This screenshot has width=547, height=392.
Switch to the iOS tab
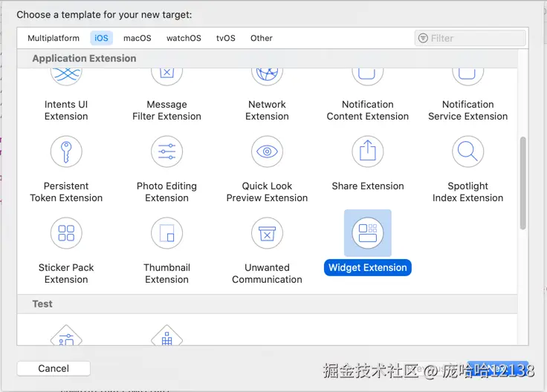[x=102, y=38]
